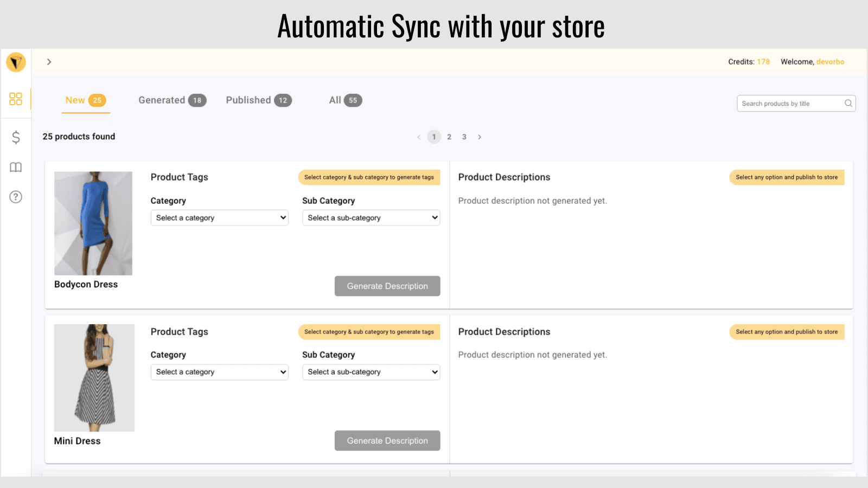Open the dashboard grid icon in sidebar
Image resolution: width=868 pixels, height=488 pixels.
pyautogui.click(x=16, y=99)
